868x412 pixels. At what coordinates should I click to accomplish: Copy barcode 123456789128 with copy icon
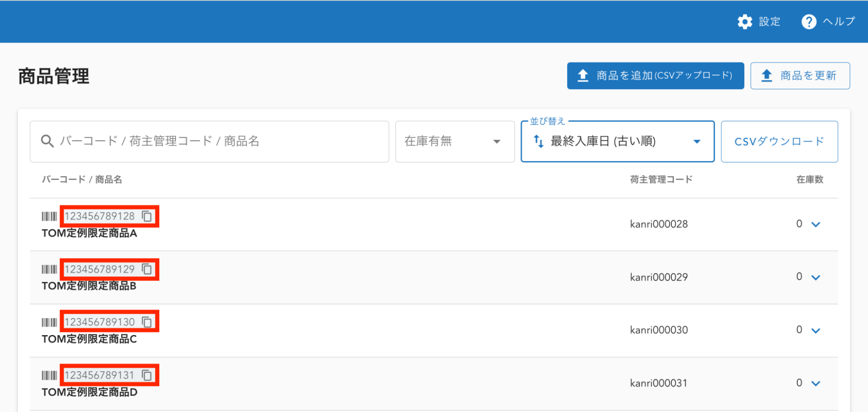pyautogui.click(x=147, y=216)
